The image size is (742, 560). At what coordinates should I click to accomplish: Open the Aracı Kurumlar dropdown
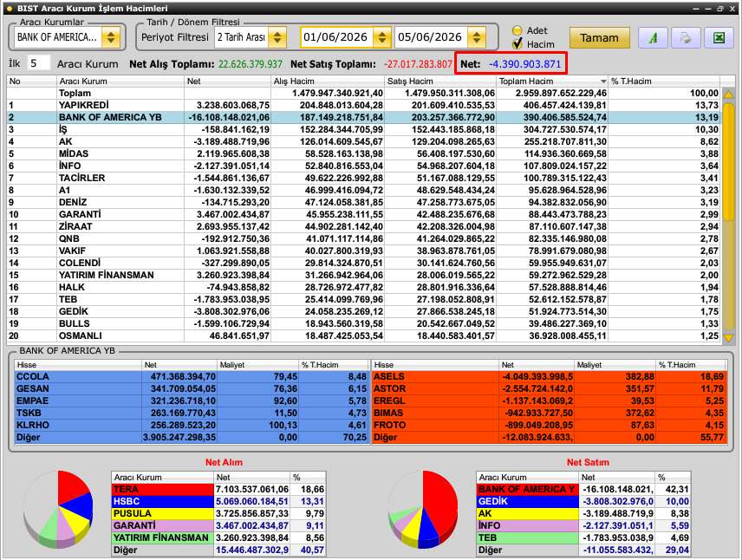pyautogui.click(x=111, y=37)
